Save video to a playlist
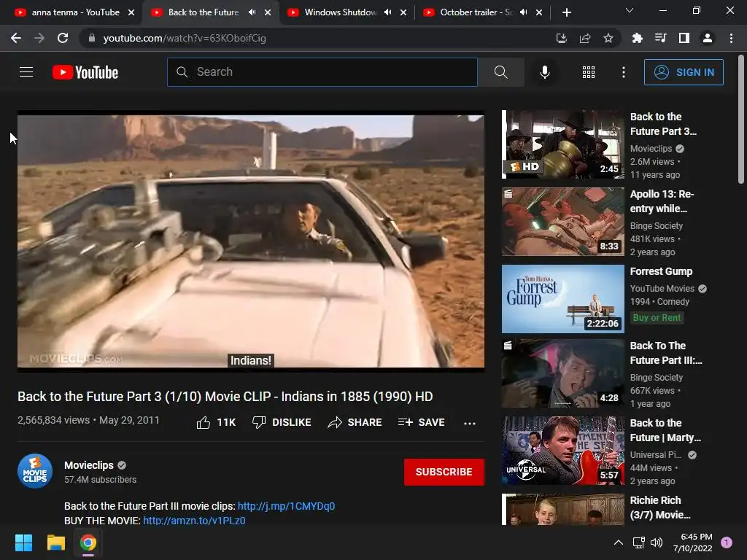Screen dimensions: 747x560 [421, 422]
